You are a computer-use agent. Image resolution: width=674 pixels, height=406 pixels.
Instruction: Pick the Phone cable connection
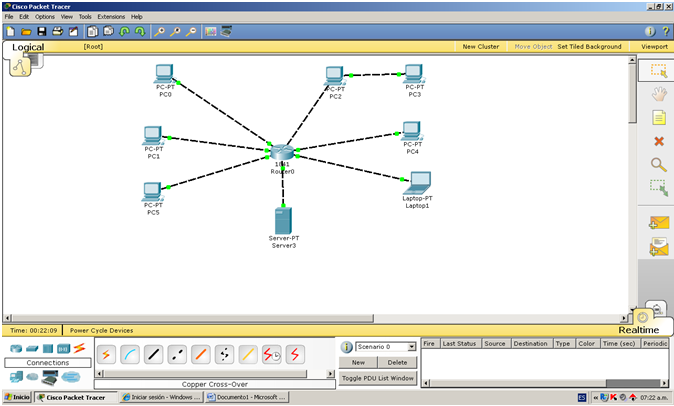(x=224, y=355)
